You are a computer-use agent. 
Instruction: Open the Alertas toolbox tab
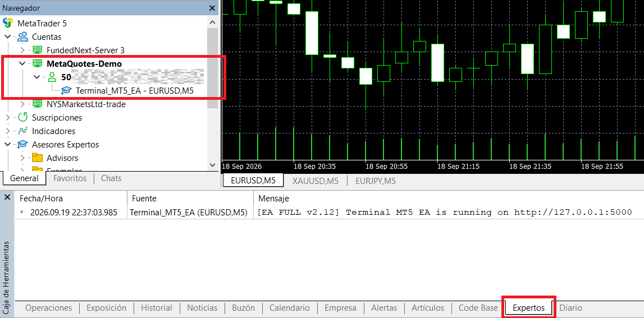click(384, 308)
